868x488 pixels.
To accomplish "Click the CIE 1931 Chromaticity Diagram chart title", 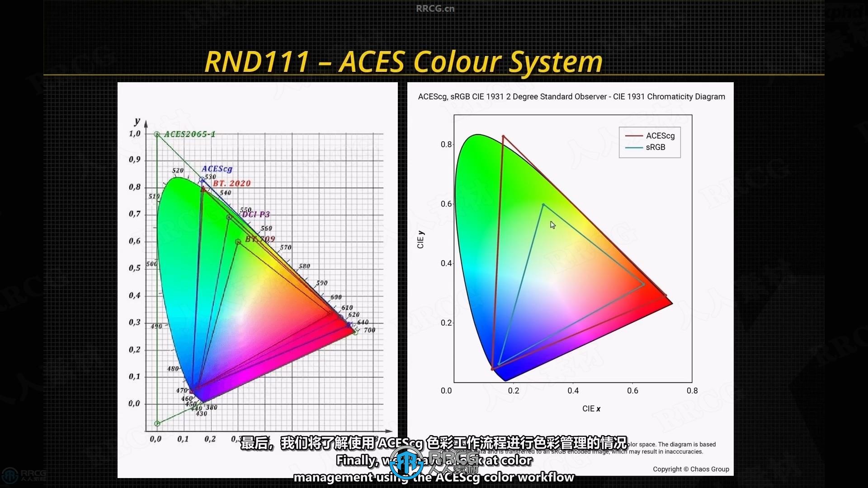I will (571, 97).
